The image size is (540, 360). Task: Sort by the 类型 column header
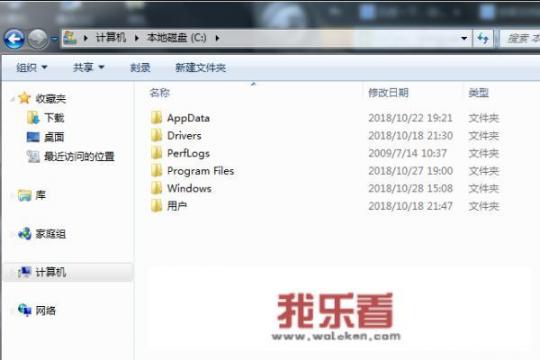(478, 93)
